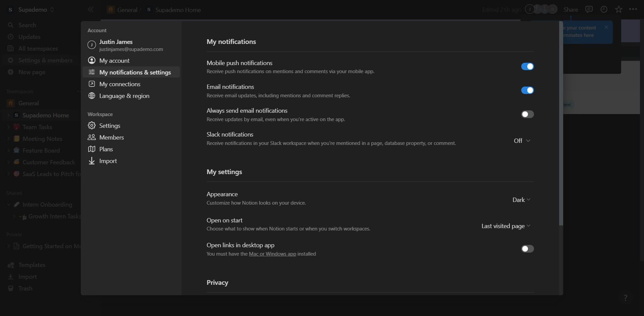Click the Share button
Screen dimensions: 644x316
[x=571, y=9]
